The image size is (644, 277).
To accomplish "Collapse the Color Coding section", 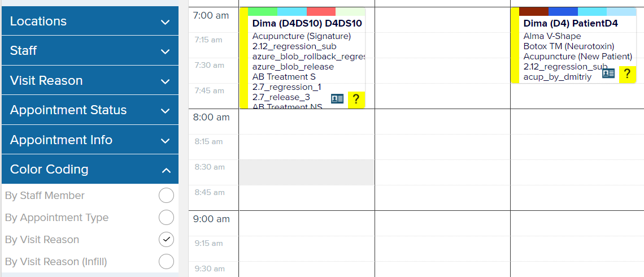I will tap(90, 170).
